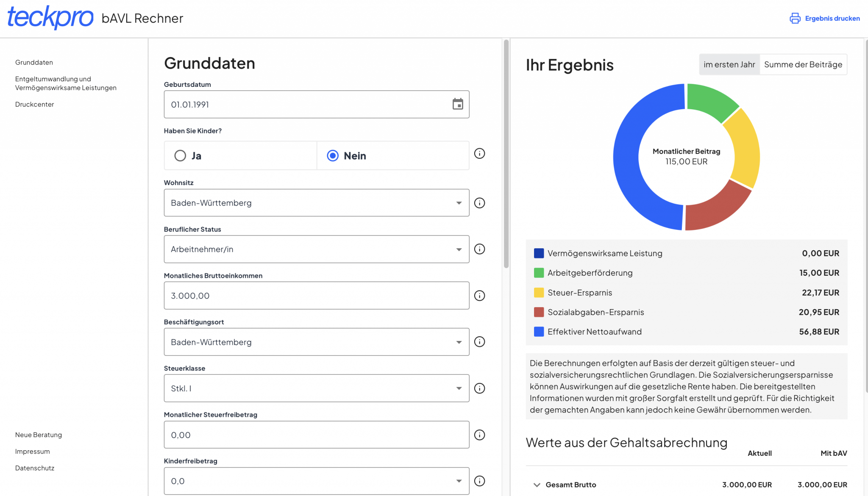
Task: Open Entgeltumwandlung und Vermögenswirksame Leistungen section
Action: (x=66, y=83)
